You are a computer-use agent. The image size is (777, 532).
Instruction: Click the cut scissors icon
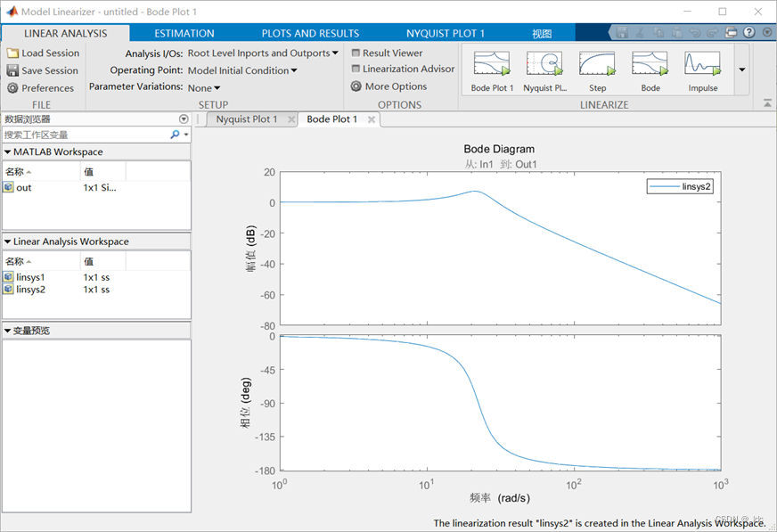641,33
